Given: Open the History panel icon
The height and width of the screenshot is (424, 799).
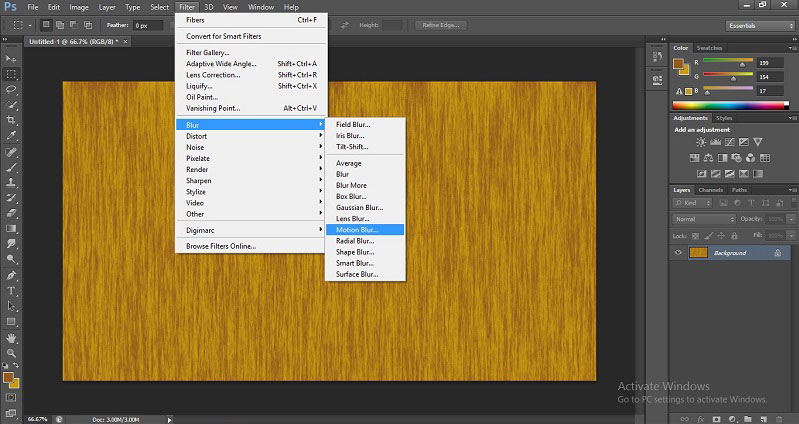Looking at the screenshot, I should pos(657,57).
